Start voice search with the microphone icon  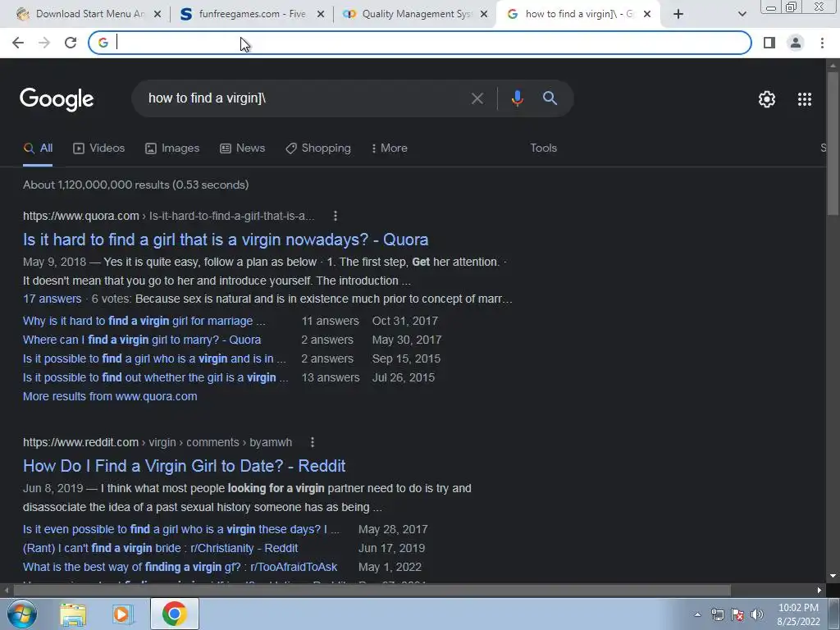click(x=517, y=98)
